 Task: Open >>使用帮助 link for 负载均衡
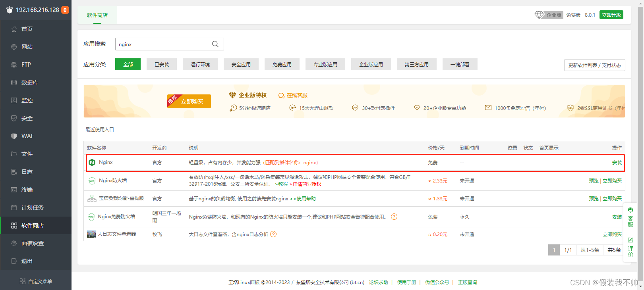(303, 199)
